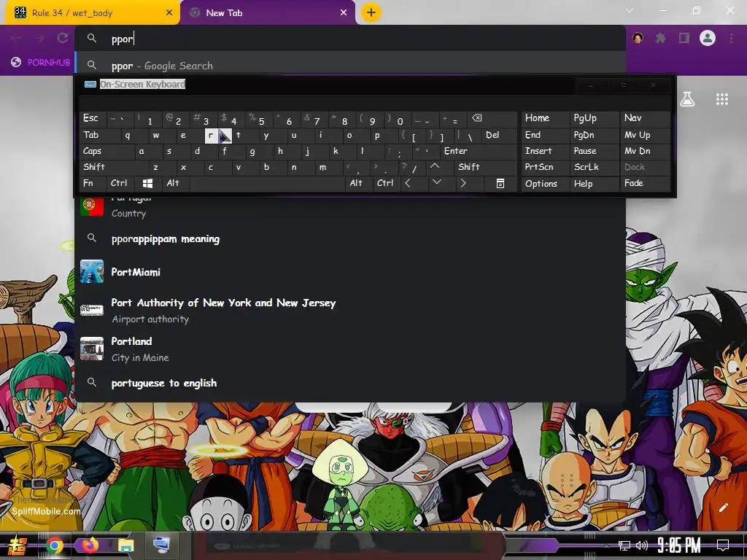747x560 pixels.
Task: Close the Rule 34 tab
Action: 169,13
